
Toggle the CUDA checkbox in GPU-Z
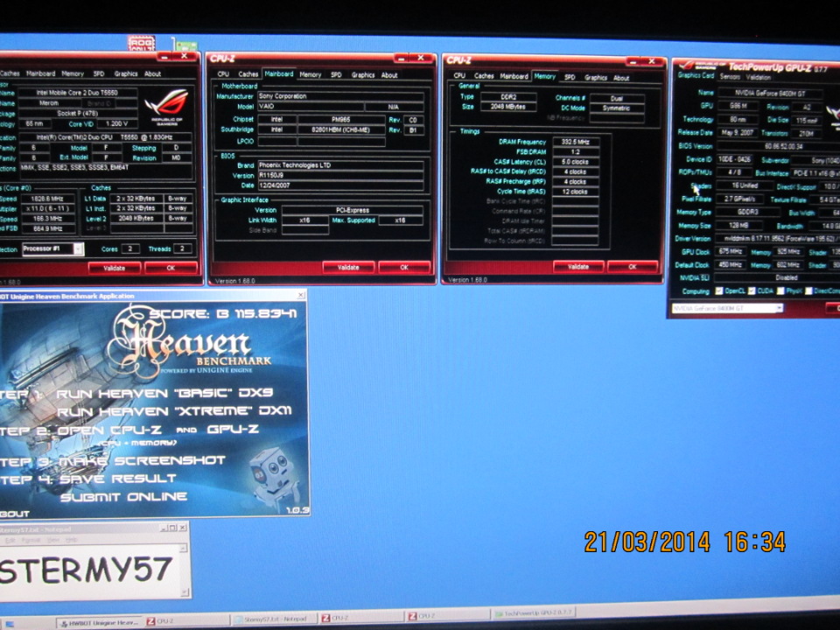(x=752, y=290)
